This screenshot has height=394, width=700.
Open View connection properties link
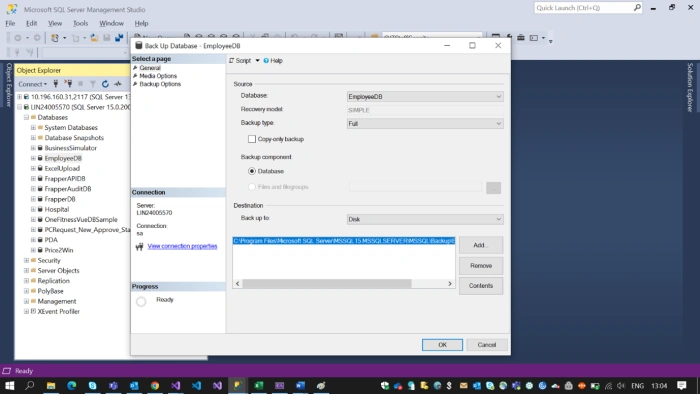click(182, 246)
